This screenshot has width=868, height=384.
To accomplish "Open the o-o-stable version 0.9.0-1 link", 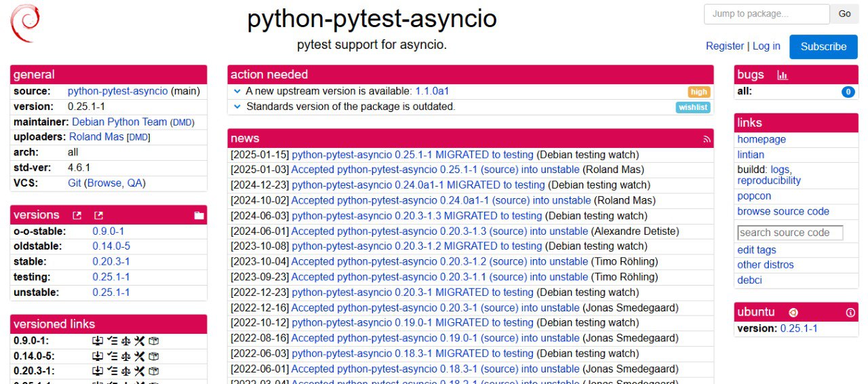I will point(108,231).
